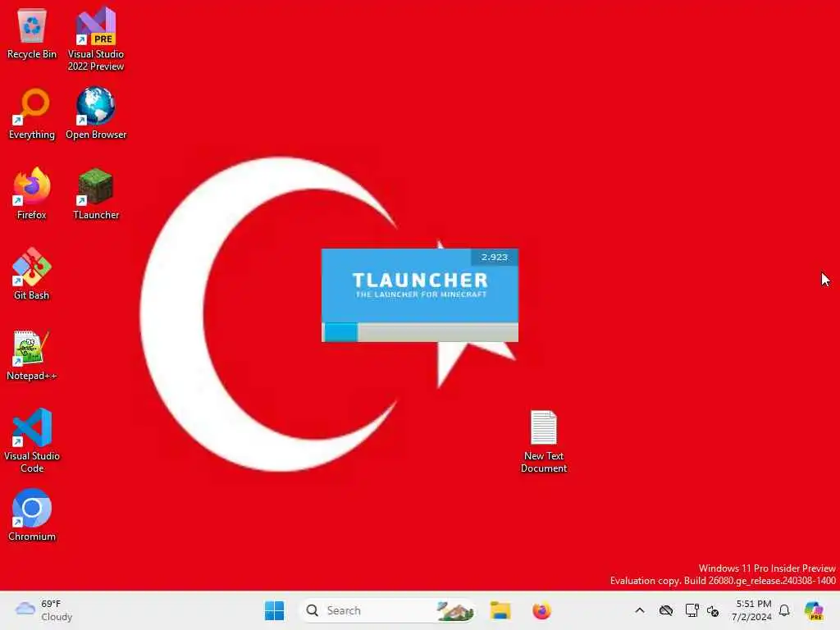Image resolution: width=840 pixels, height=630 pixels.
Task: Open Copilot Preview in taskbar corner
Action: click(x=815, y=610)
